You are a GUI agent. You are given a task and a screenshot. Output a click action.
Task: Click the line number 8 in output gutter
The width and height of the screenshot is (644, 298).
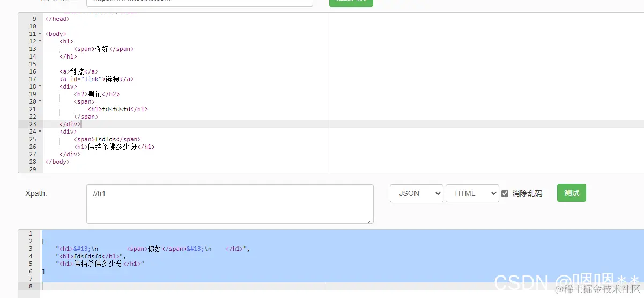(31, 286)
